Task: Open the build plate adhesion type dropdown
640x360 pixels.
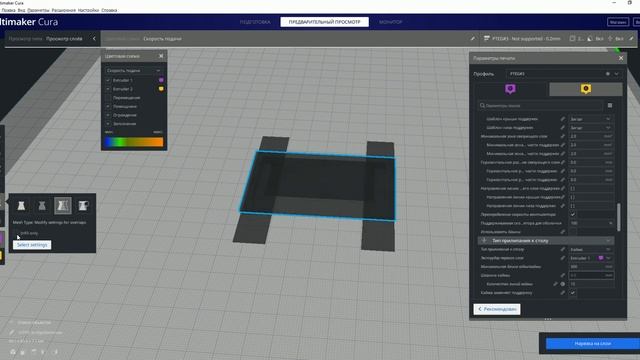Action: pyautogui.click(x=591, y=249)
